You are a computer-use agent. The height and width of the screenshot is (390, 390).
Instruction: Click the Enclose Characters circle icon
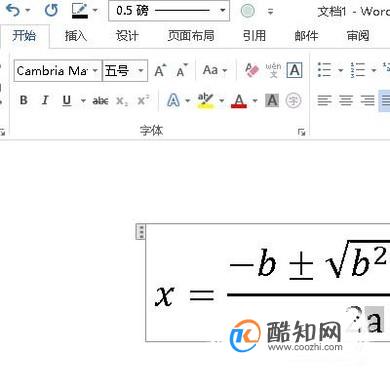[x=293, y=100]
